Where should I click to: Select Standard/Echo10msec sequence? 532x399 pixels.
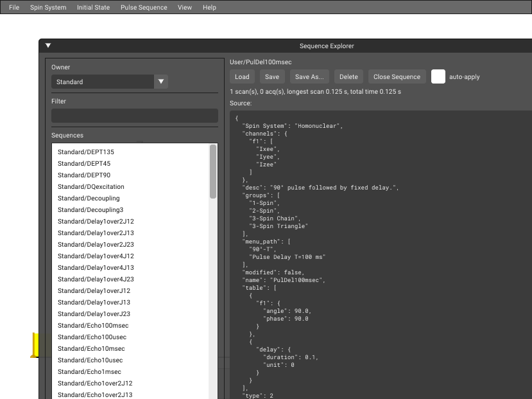(91, 348)
